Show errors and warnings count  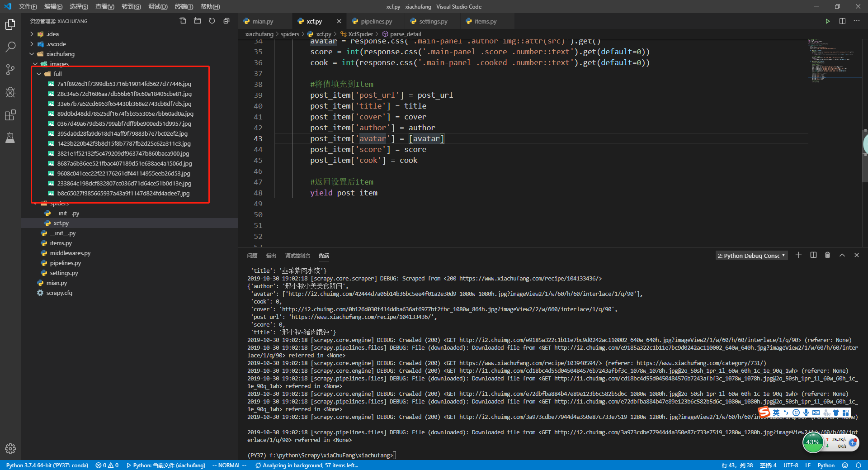click(x=107, y=465)
